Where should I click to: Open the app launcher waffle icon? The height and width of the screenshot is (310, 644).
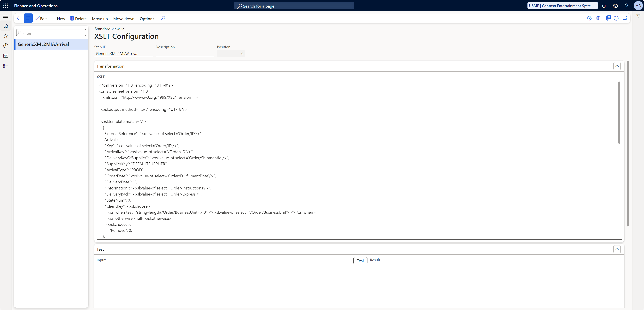[x=6, y=6]
